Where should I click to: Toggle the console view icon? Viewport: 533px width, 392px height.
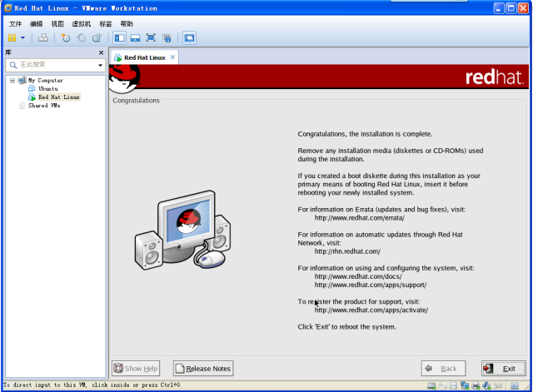click(x=189, y=37)
